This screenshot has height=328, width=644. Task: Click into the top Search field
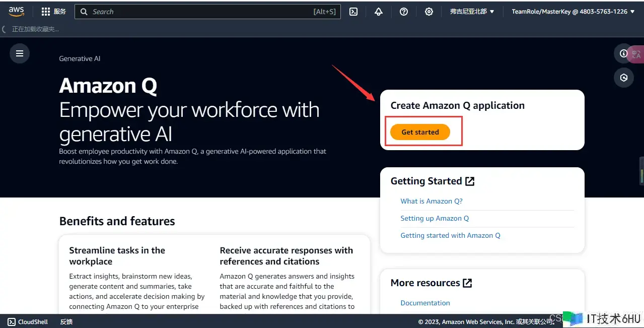(x=207, y=12)
